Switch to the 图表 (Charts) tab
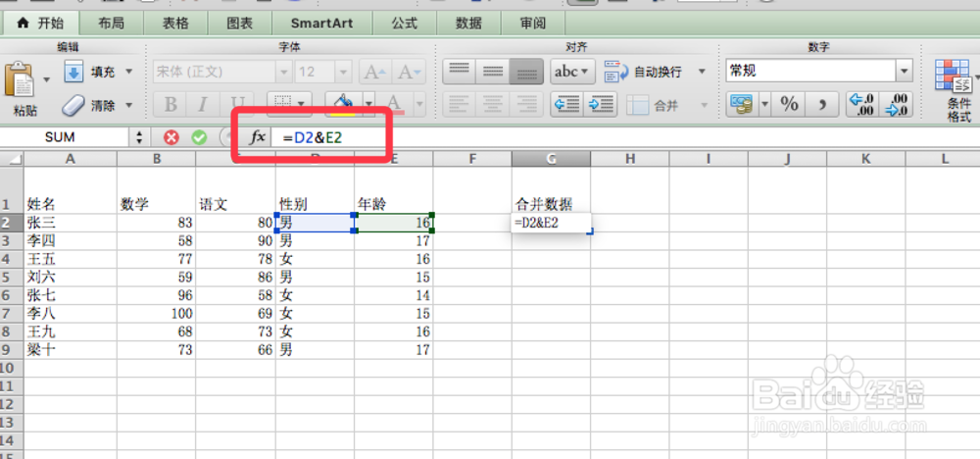This screenshot has height=459, width=980. 239,24
